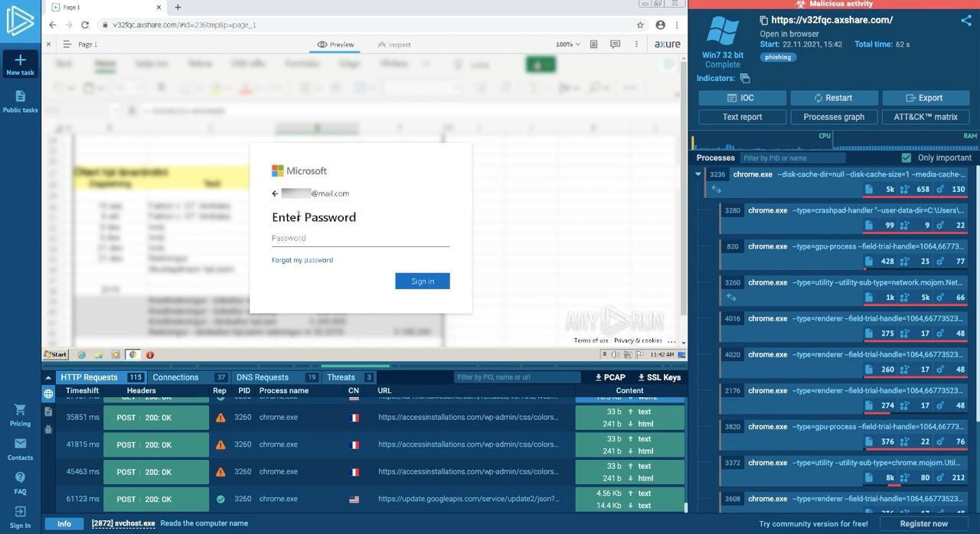Uncheck the Only important checkbox
This screenshot has width=980, height=534.
(x=906, y=158)
